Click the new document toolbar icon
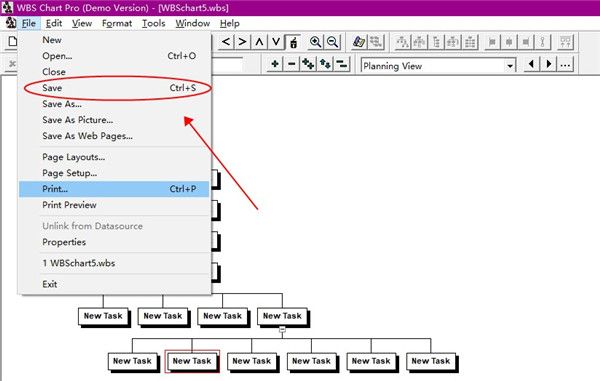The height and width of the screenshot is (381, 600). (x=13, y=41)
